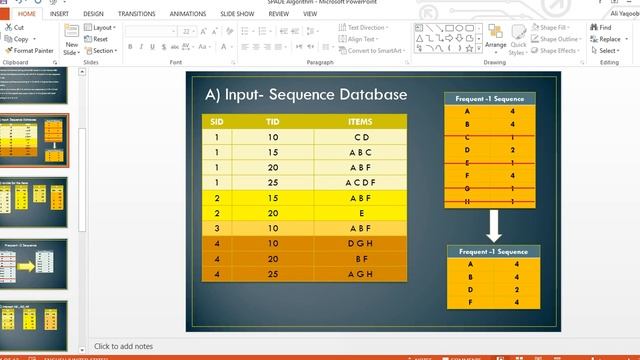Toggle Underline formatting

click(x=152, y=47)
